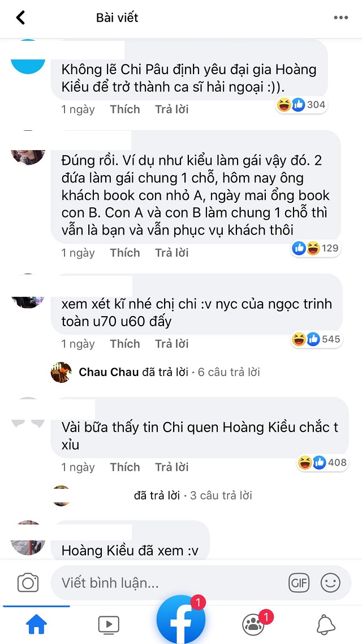
Task: Tap the back arrow icon
Action: pyautogui.click(x=20, y=18)
